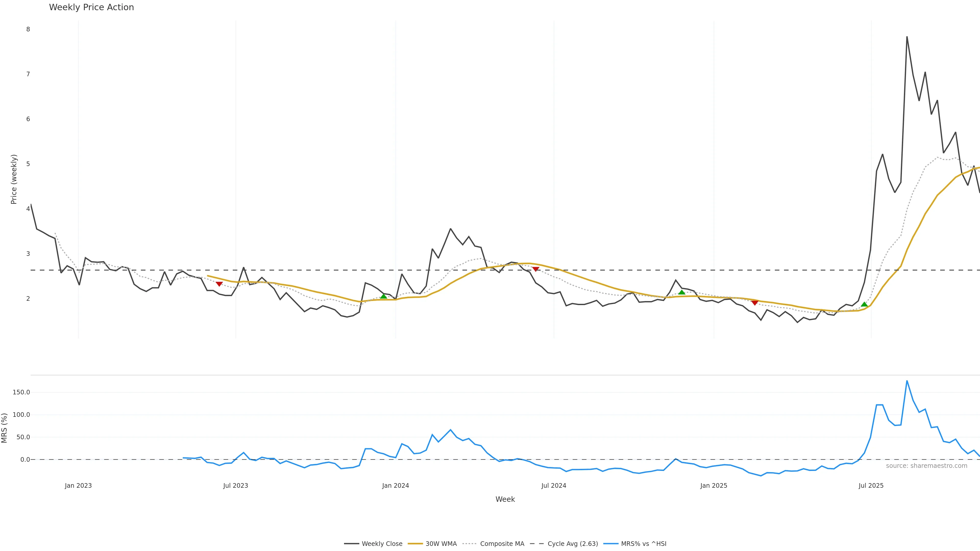Click the blue MRS% legend line swatch
The image size is (980, 551).
coord(611,544)
